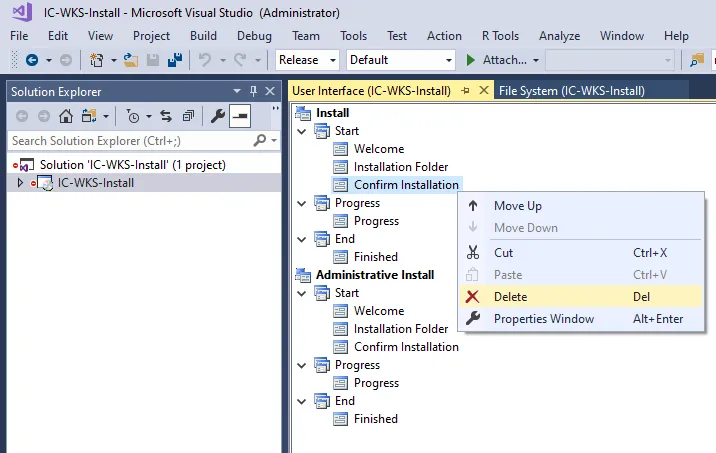Toggle pin on User Interface tab
Viewport: 716px width, 453px height.
[x=465, y=90]
